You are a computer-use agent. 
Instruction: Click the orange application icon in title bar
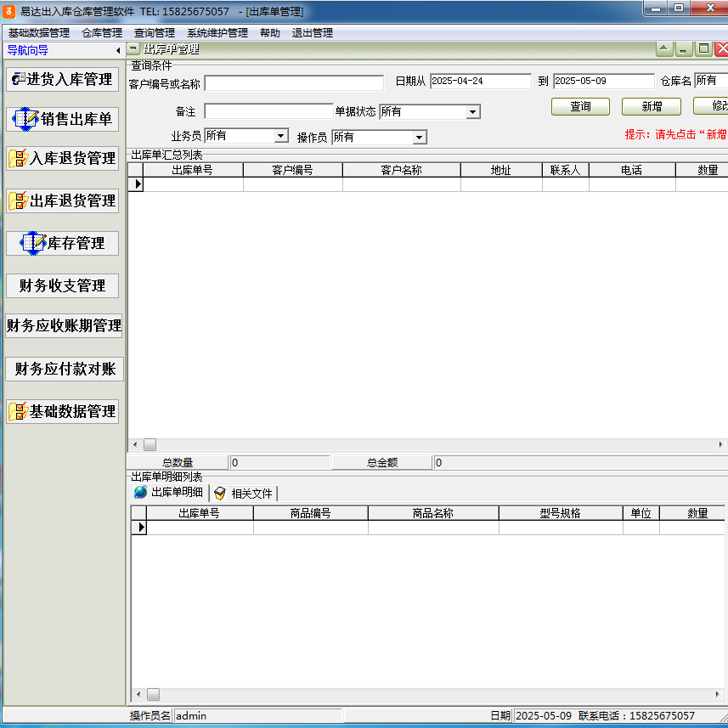tap(8, 11)
